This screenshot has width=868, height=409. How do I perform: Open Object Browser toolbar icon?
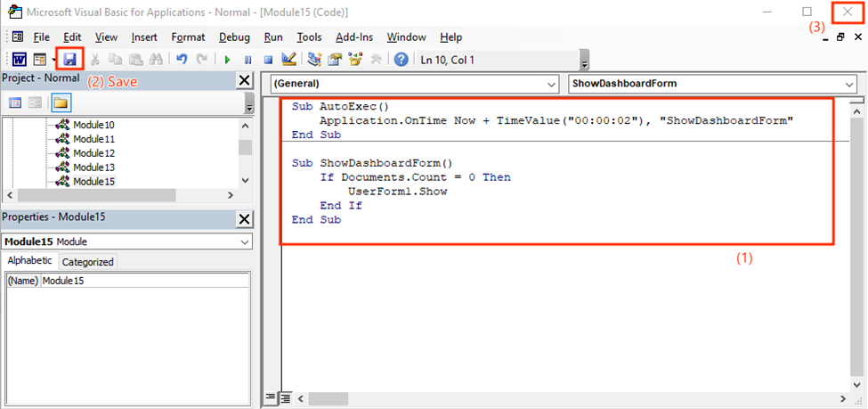[355, 60]
